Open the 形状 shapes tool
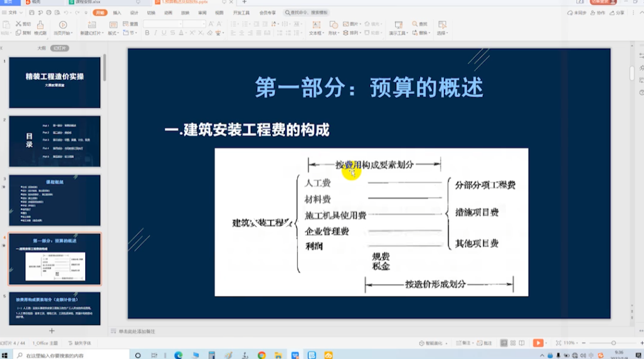 click(333, 25)
